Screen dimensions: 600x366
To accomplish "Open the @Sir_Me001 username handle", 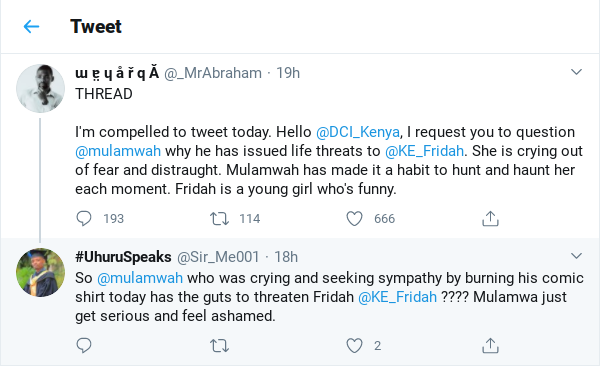I will 218,257.
